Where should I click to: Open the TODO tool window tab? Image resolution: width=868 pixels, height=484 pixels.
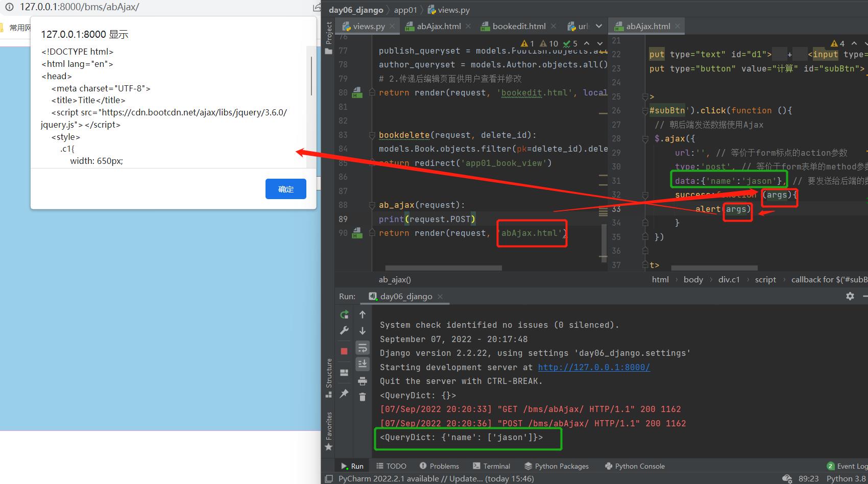pos(391,466)
